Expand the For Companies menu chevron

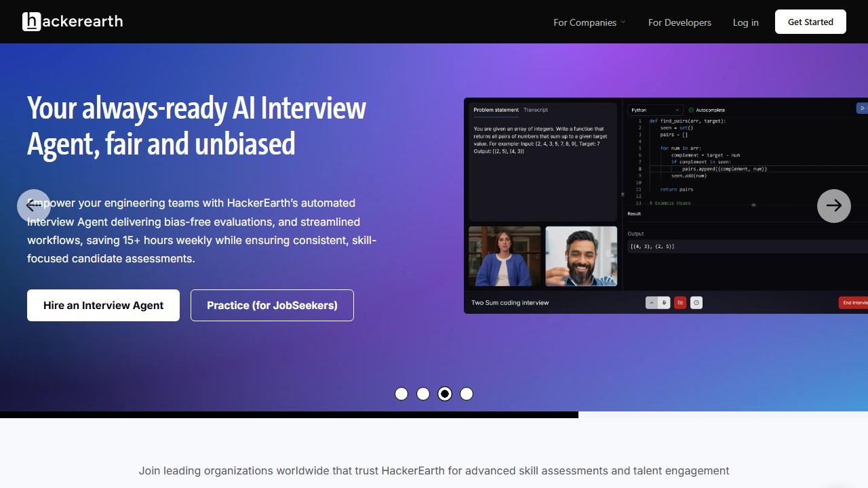[x=623, y=22]
